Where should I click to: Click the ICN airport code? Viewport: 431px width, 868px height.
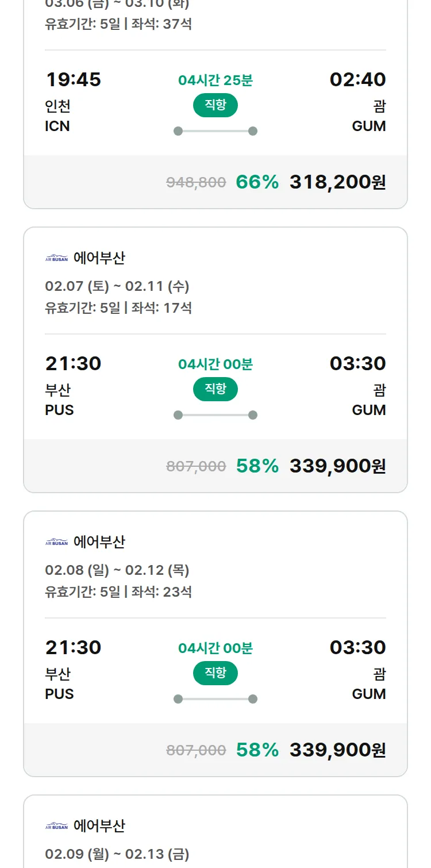click(57, 126)
